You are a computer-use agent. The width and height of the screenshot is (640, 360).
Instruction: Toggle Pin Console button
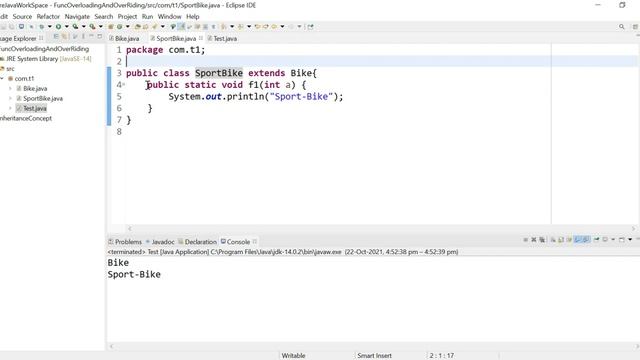(x=596, y=240)
